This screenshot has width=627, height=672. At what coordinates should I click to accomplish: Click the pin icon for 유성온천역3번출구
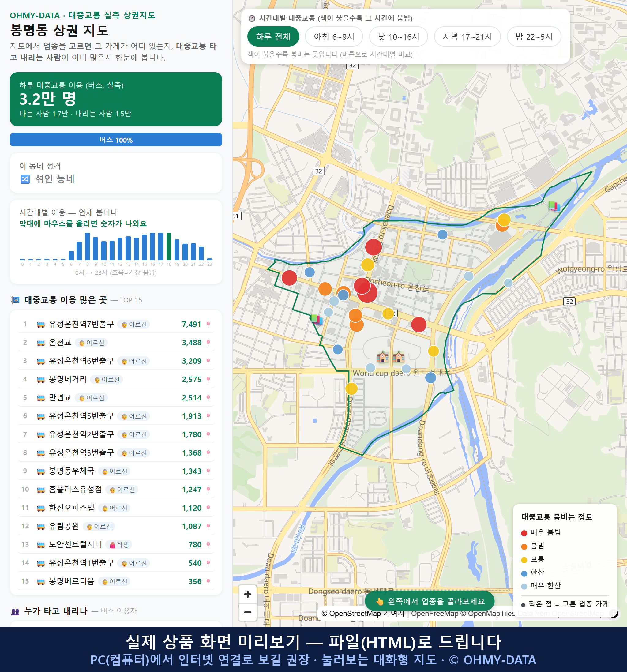tap(208, 453)
